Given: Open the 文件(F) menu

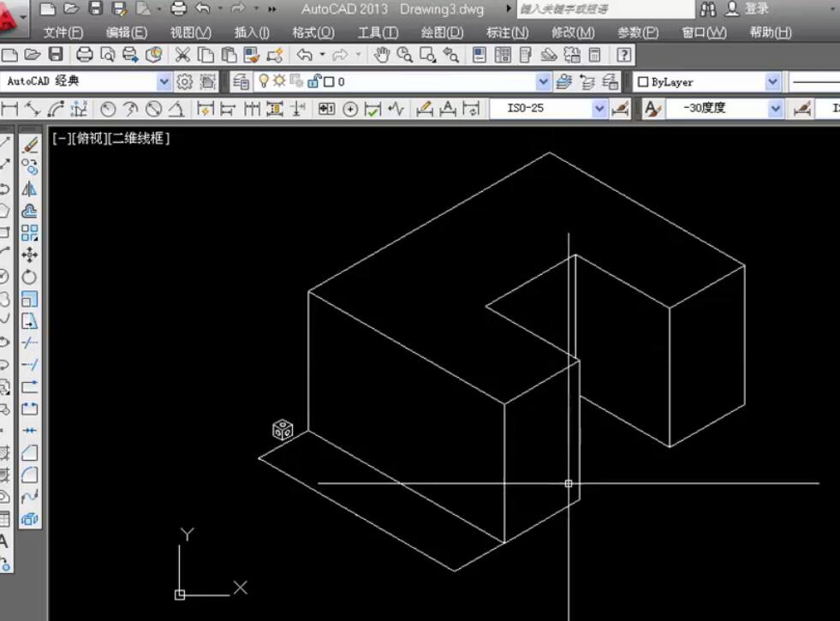Looking at the screenshot, I should tap(63, 33).
